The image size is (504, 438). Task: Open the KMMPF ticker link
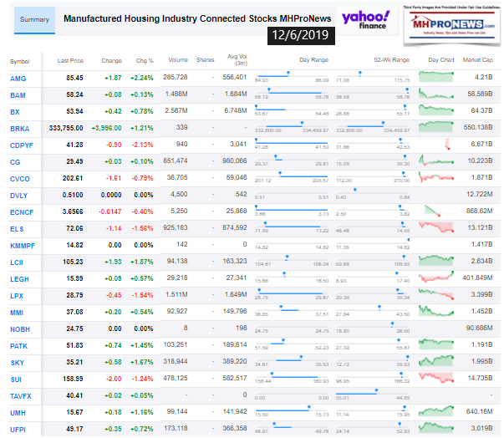(x=23, y=246)
